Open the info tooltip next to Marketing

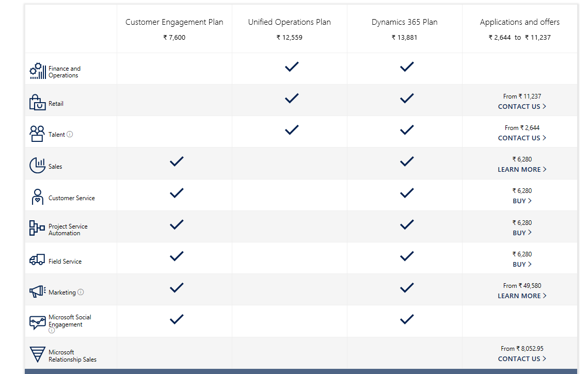click(81, 292)
